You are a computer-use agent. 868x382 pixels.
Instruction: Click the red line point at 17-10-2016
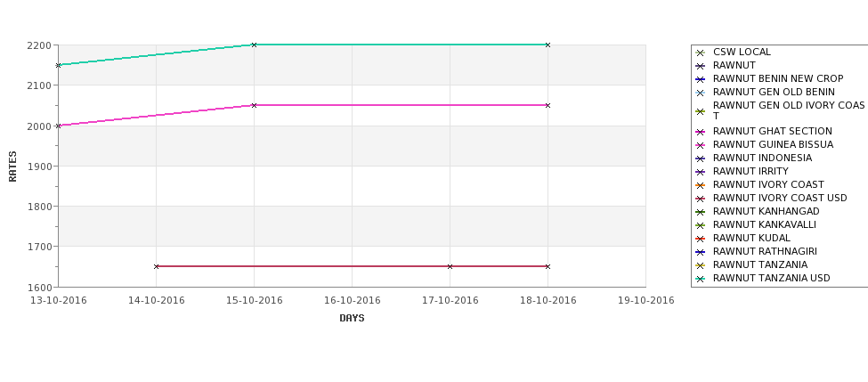coord(450,266)
